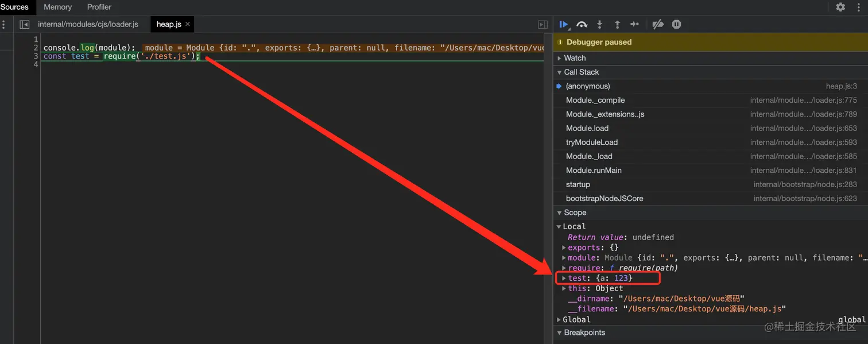Click the Step debugger icon

tap(634, 24)
